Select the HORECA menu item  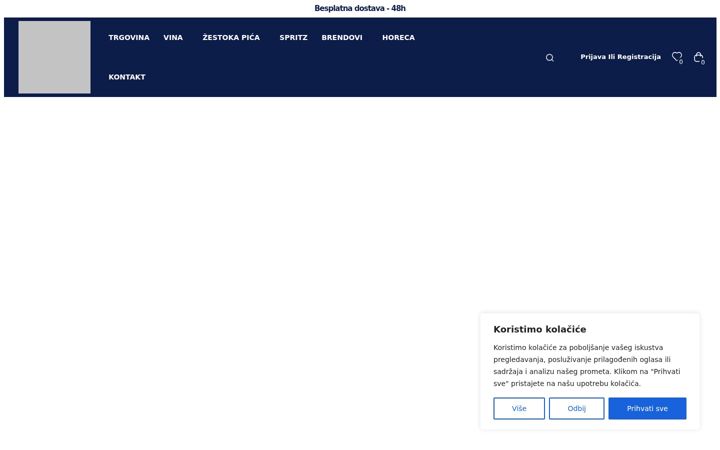(399, 38)
